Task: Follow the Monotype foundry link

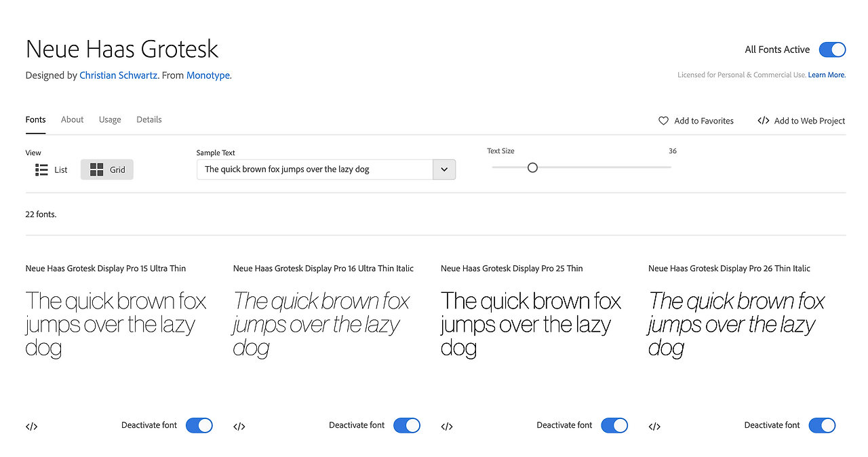Action: [208, 75]
